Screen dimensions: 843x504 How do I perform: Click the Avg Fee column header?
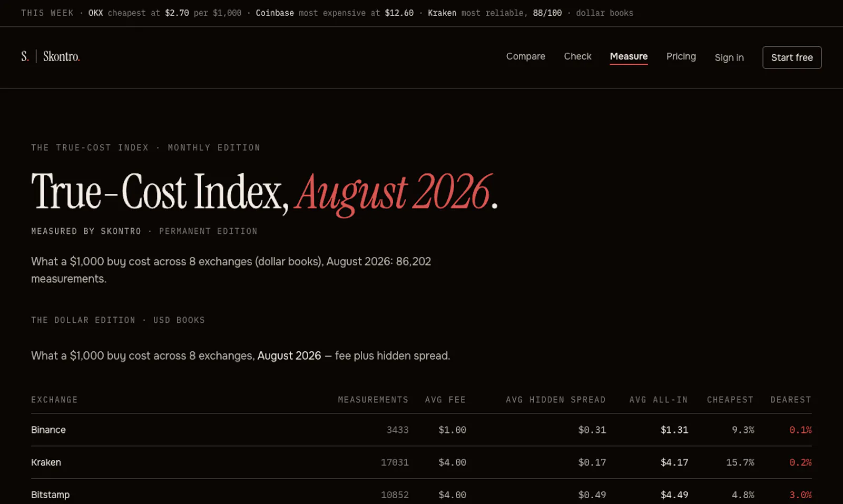(x=446, y=400)
